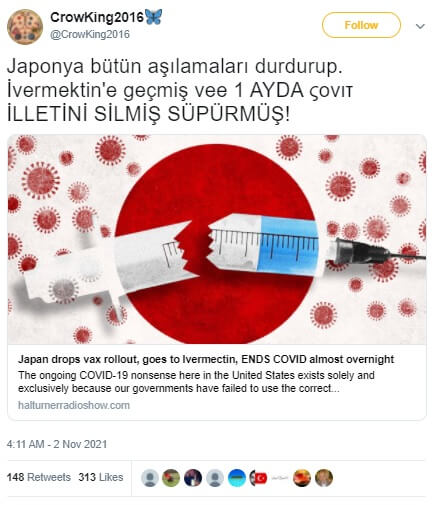
Task: Open the dark blue liker avatar
Action: [193, 478]
